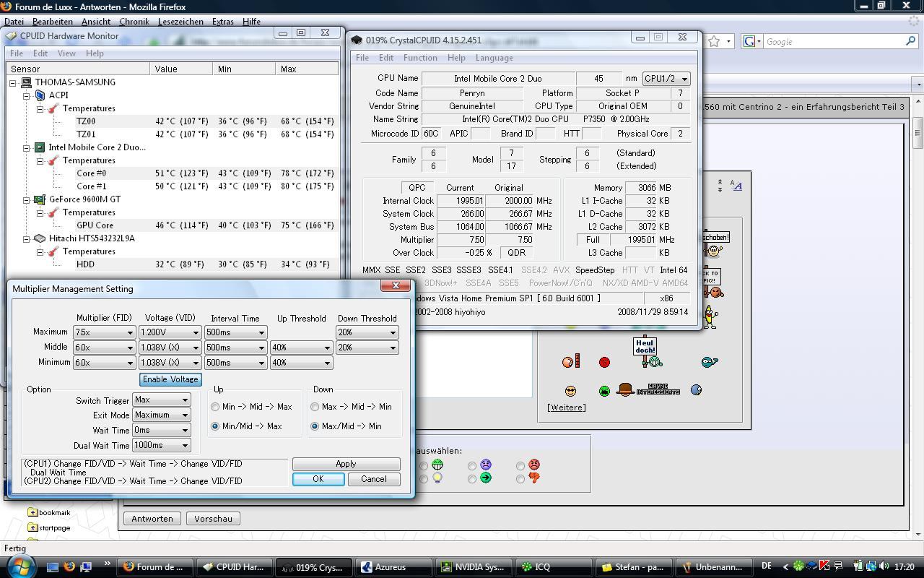Click the ACPI sensor icon
The image size is (924, 578).
pyautogui.click(x=40, y=95)
